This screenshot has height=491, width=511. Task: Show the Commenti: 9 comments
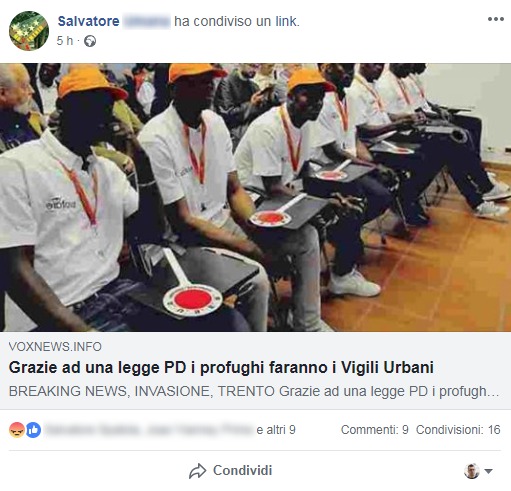[375, 430]
